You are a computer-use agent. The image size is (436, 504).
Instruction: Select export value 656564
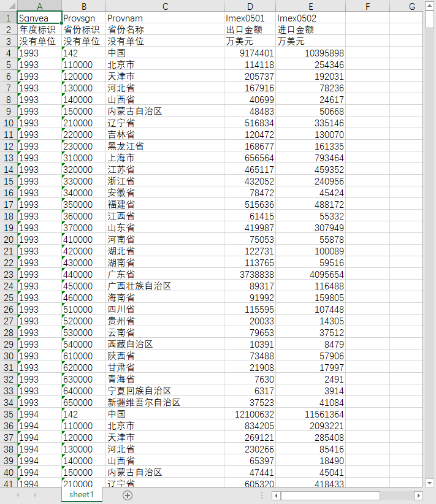250,158
